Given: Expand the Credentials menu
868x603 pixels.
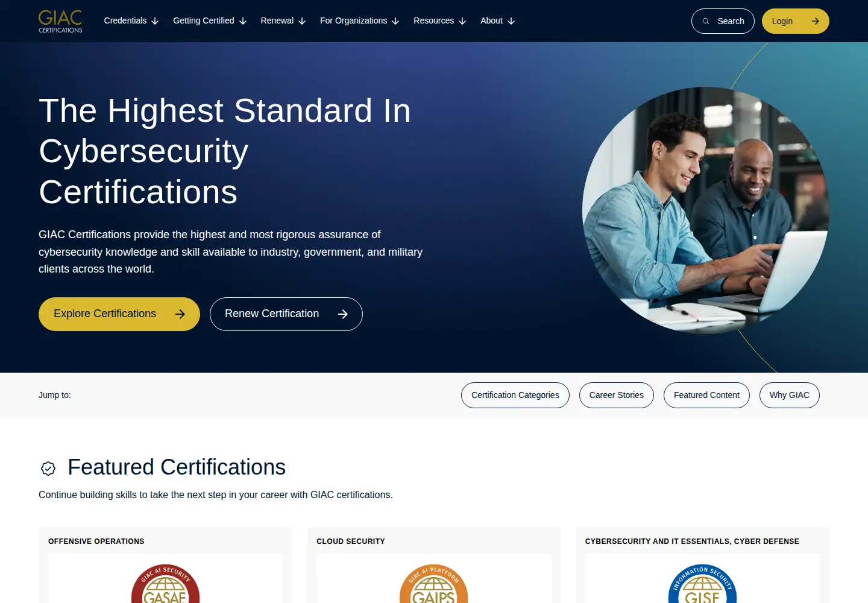Looking at the screenshot, I should click(131, 21).
